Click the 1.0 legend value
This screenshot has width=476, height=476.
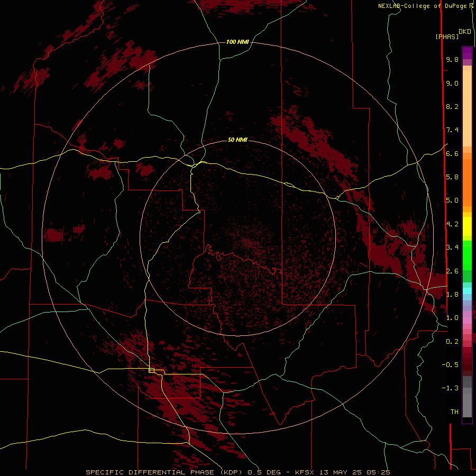click(x=452, y=318)
